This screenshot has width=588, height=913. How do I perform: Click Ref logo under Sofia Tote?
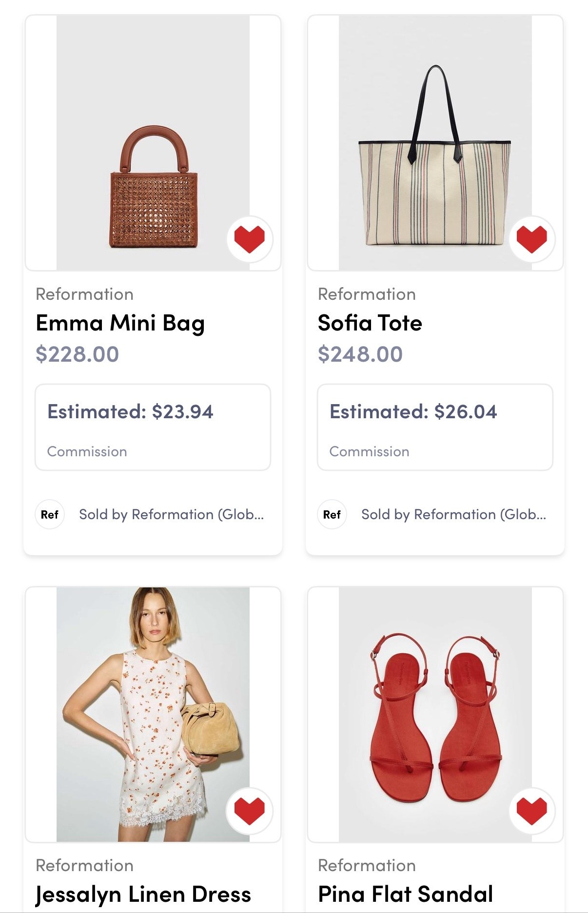click(x=332, y=514)
